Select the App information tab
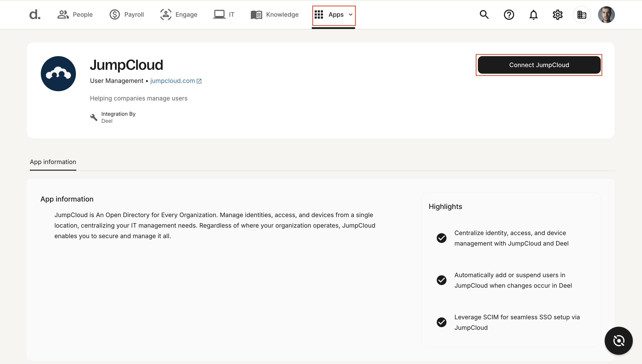 pyautogui.click(x=53, y=162)
